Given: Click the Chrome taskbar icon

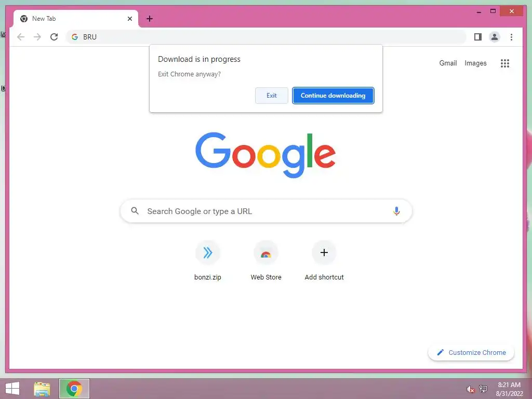Looking at the screenshot, I should coord(74,389).
